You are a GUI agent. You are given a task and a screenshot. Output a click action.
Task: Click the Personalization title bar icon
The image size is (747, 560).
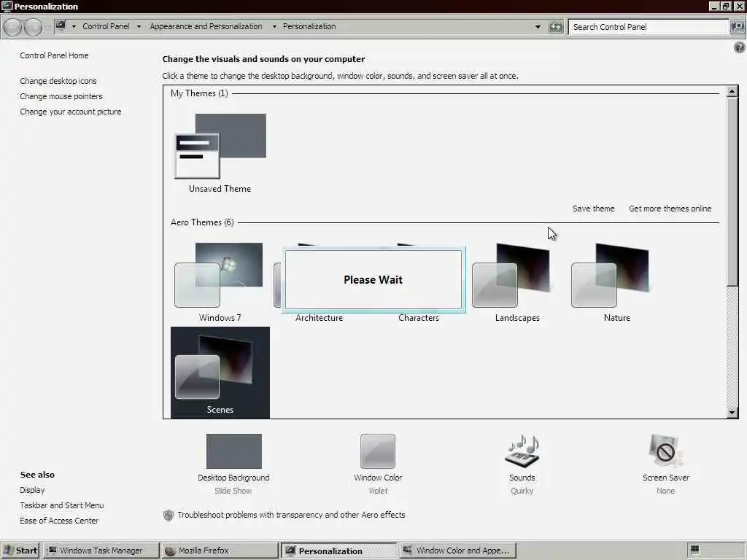point(7,6)
